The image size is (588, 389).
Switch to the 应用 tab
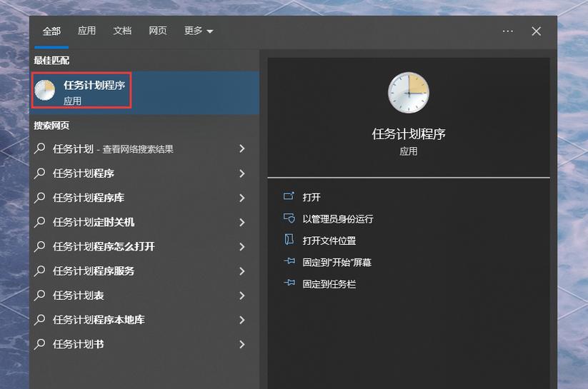coord(86,31)
